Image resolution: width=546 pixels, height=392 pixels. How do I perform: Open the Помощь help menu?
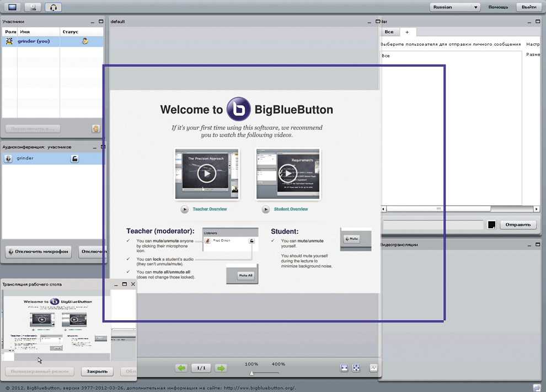tap(498, 7)
